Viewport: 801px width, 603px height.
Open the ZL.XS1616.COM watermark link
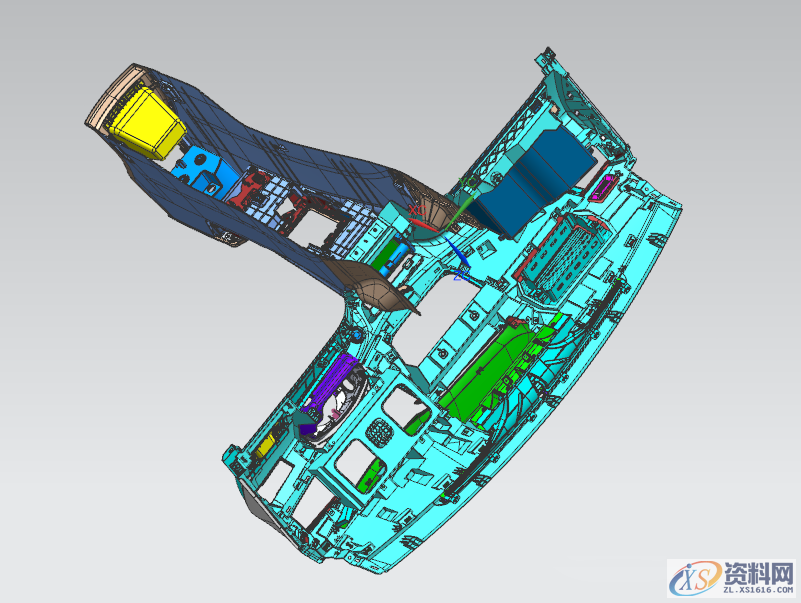(752, 591)
